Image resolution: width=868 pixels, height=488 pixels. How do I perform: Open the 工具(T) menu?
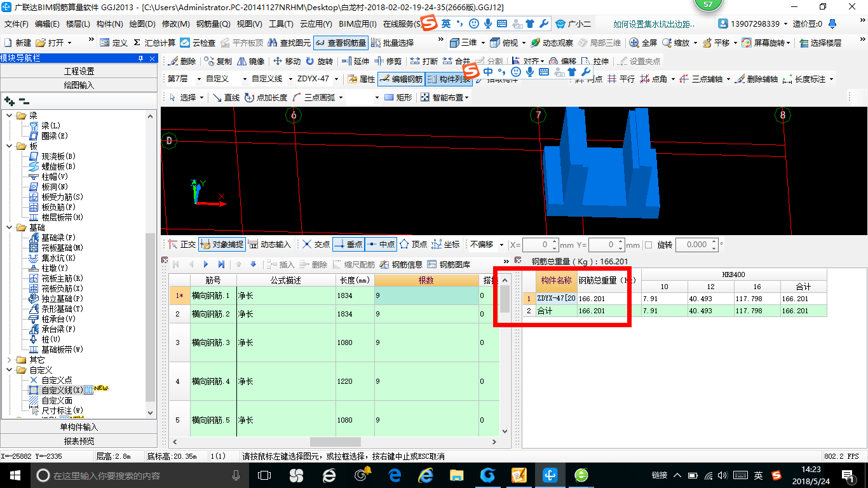281,24
